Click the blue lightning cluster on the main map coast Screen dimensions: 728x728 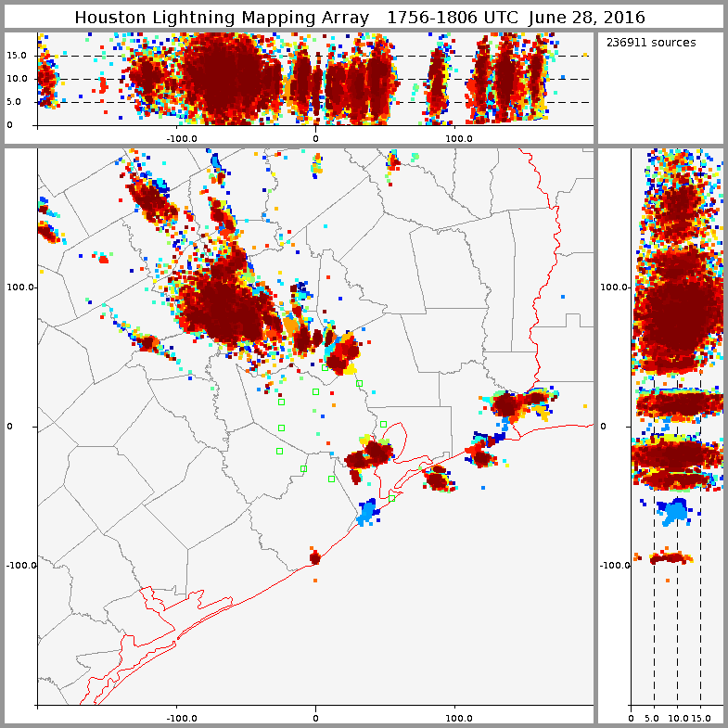(368, 511)
